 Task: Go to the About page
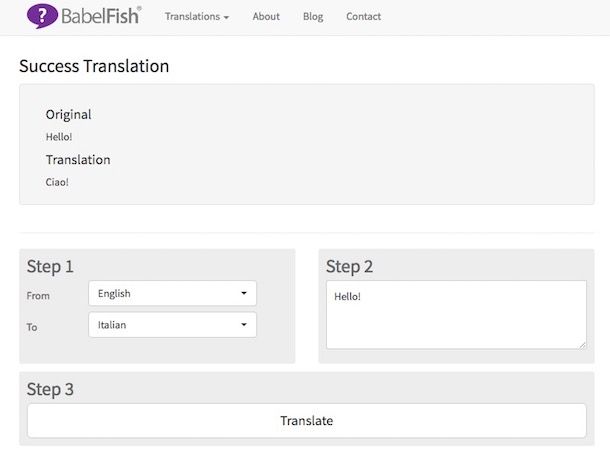coord(266,17)
